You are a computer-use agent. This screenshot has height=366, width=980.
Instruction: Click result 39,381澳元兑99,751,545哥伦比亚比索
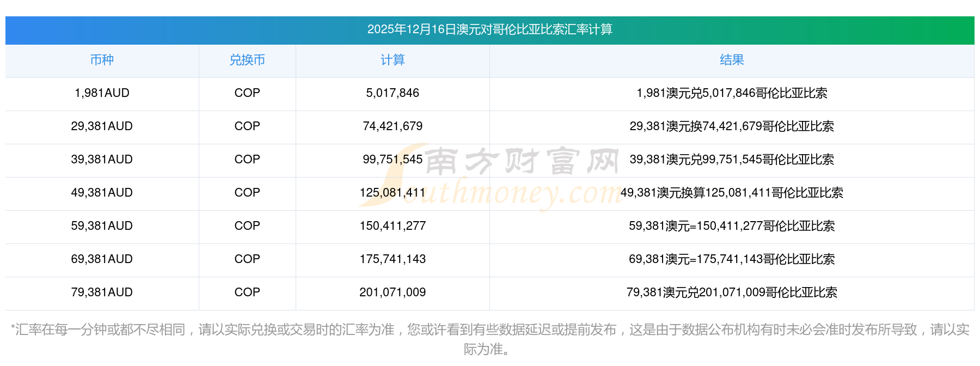click(732, 160)
